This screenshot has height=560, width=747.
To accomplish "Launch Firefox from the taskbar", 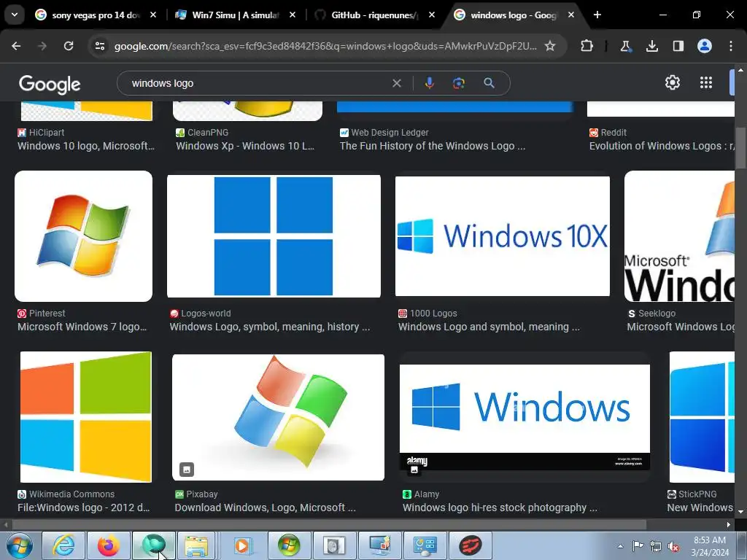I will point(109,545).
